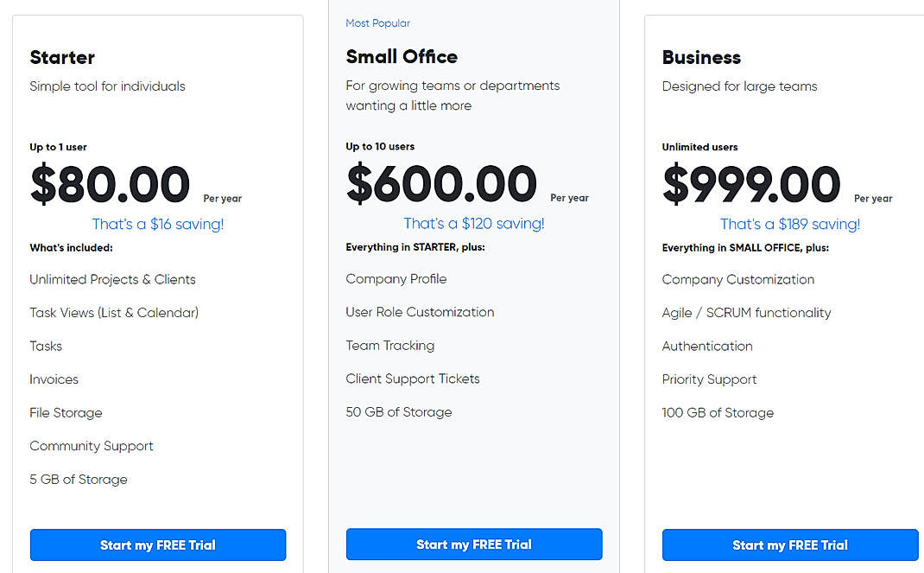Click the Priority Support feature

[x=709, y=379]
